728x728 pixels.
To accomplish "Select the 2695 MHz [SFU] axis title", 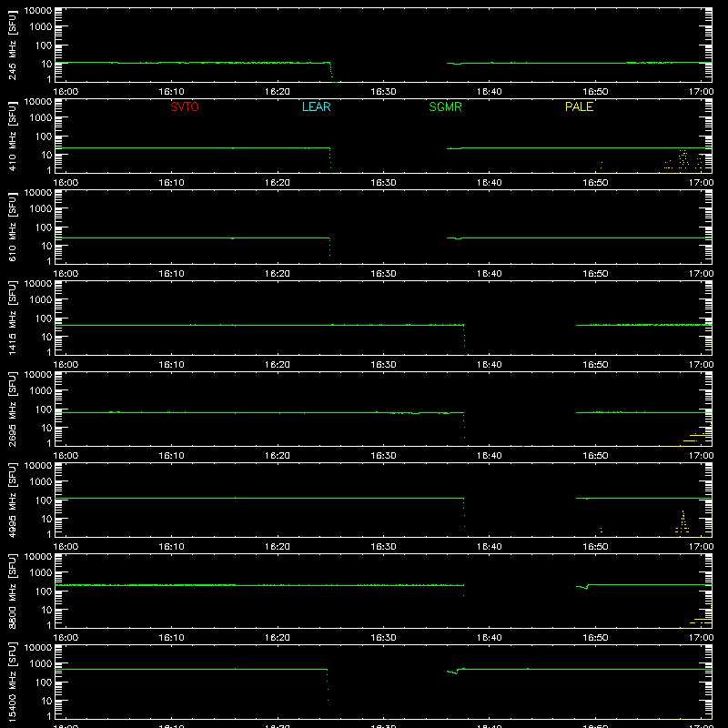I will tap(13, 409).
